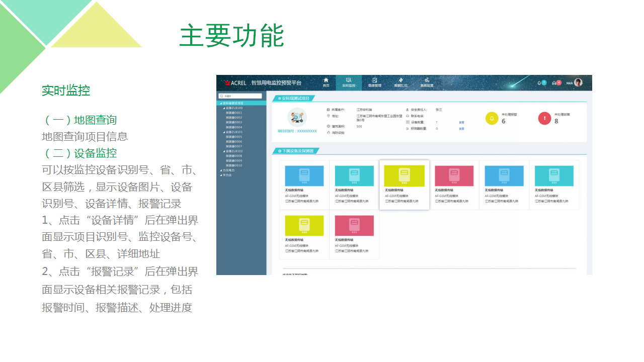
Task: Click the slide heading （一）地图查询
Action: click(x=79, y=120)
